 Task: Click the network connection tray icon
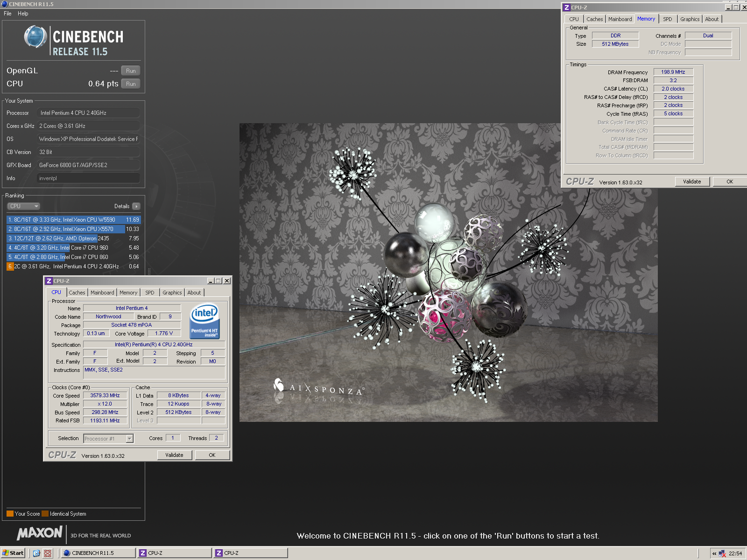pos(723,553)
